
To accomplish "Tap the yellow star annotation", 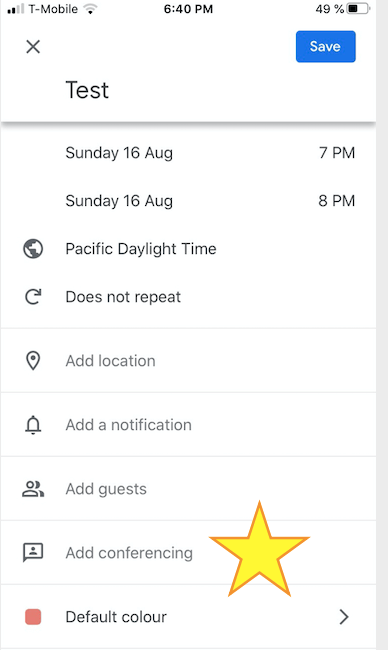I will (259, 550).
